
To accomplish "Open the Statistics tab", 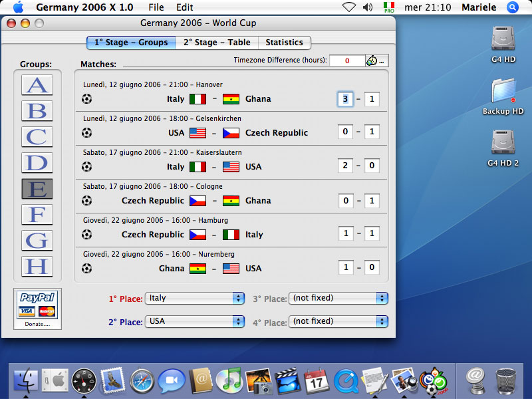I will pyautogui.click(x=284, y=43).
